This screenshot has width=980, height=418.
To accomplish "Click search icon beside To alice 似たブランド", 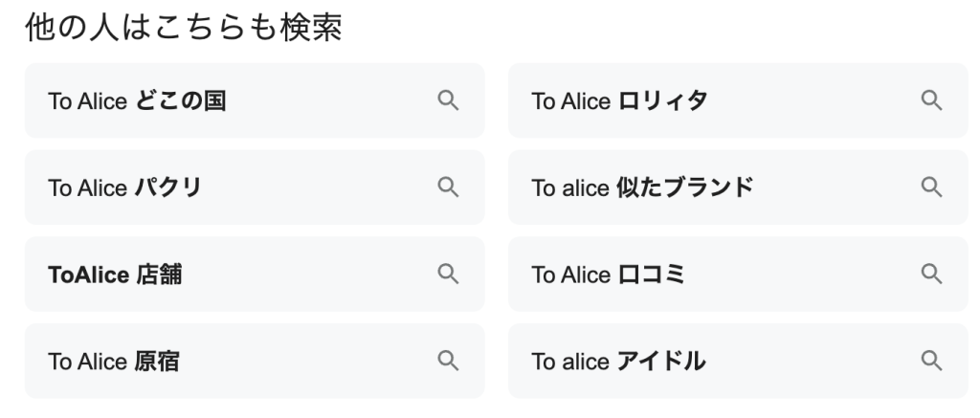I will point(931,187).
